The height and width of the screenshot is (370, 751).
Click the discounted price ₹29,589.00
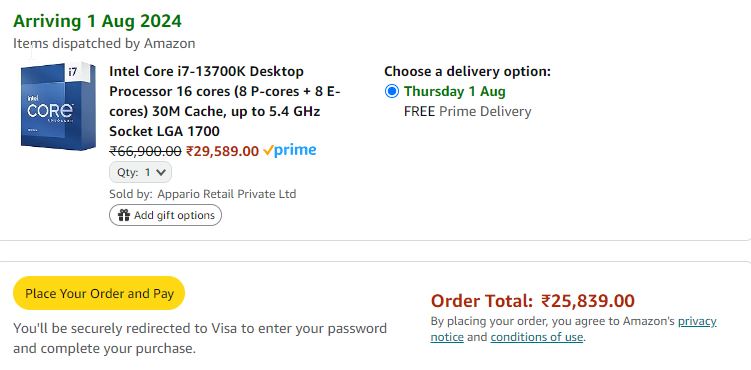pos(222,151)
